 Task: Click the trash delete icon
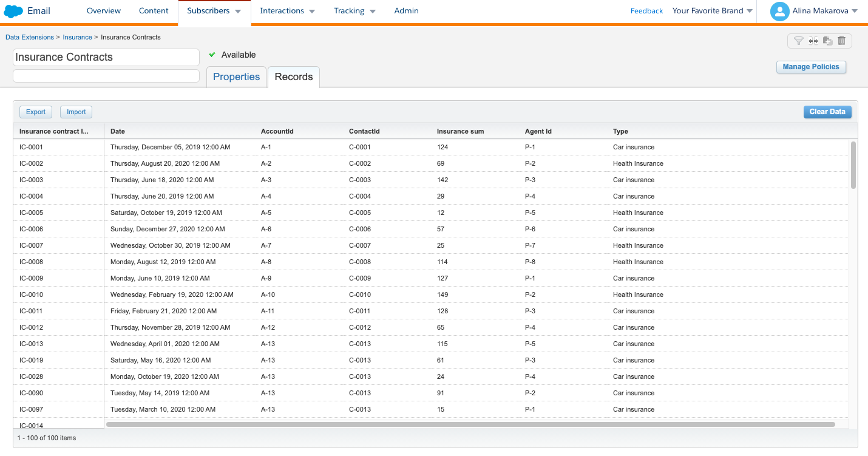tap(841, 41)
